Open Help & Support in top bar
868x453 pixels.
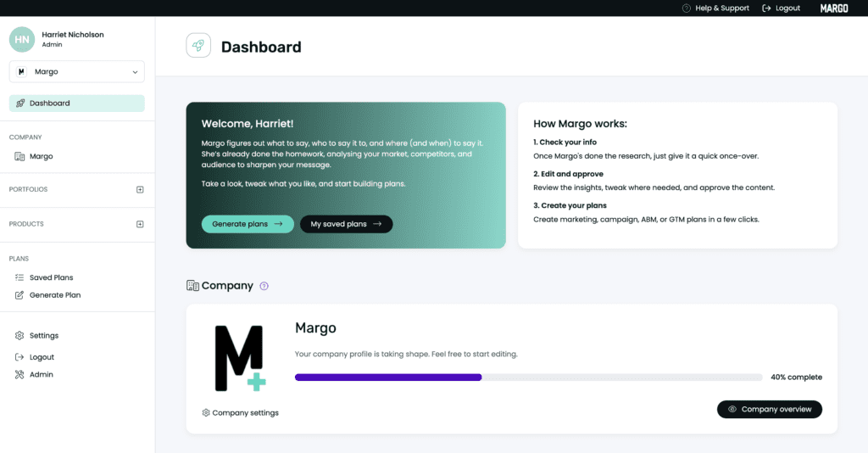pos(715,8)
